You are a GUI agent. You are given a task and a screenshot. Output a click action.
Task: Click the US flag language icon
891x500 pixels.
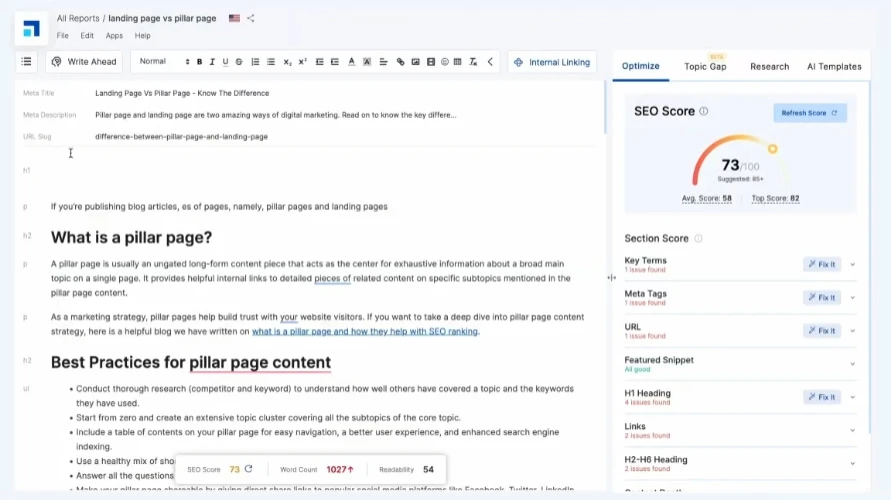coord(234,18)
